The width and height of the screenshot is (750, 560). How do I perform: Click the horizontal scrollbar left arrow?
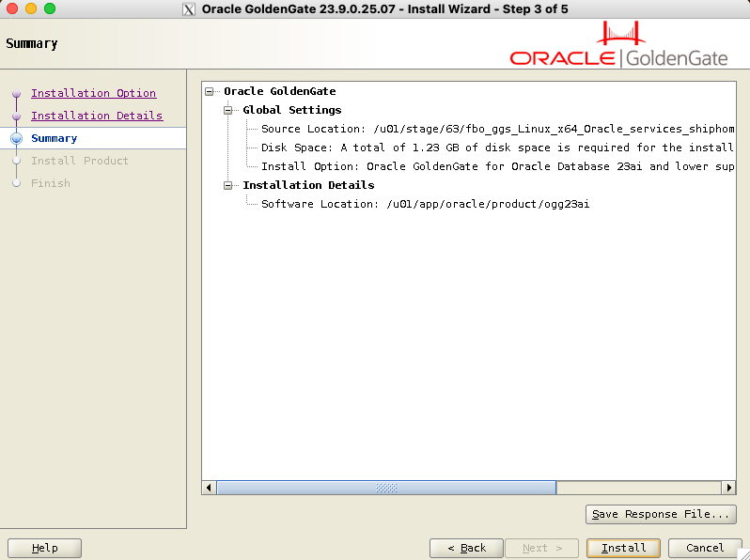point(209,488)
